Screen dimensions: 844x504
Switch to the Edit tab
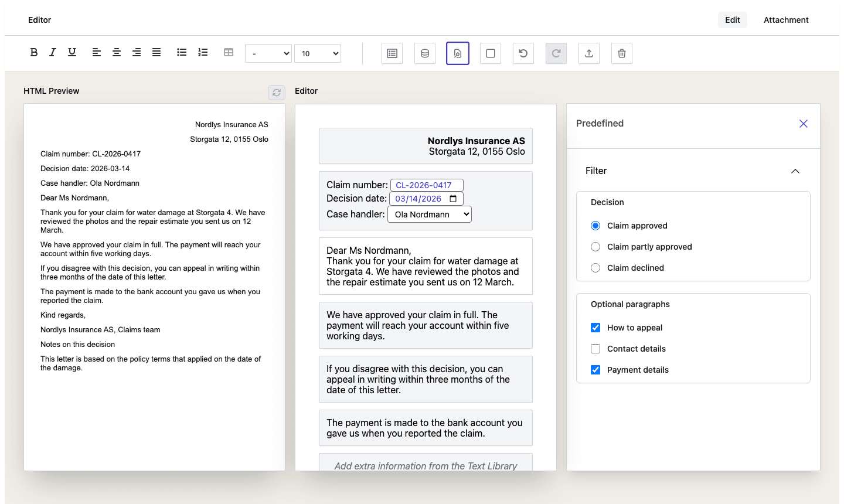733,20
